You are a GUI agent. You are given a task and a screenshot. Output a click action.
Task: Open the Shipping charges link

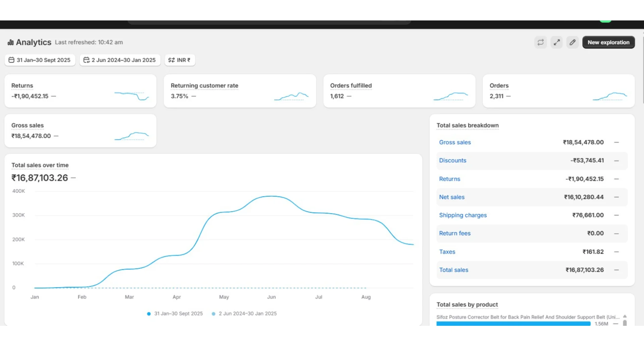coord(463,215)
